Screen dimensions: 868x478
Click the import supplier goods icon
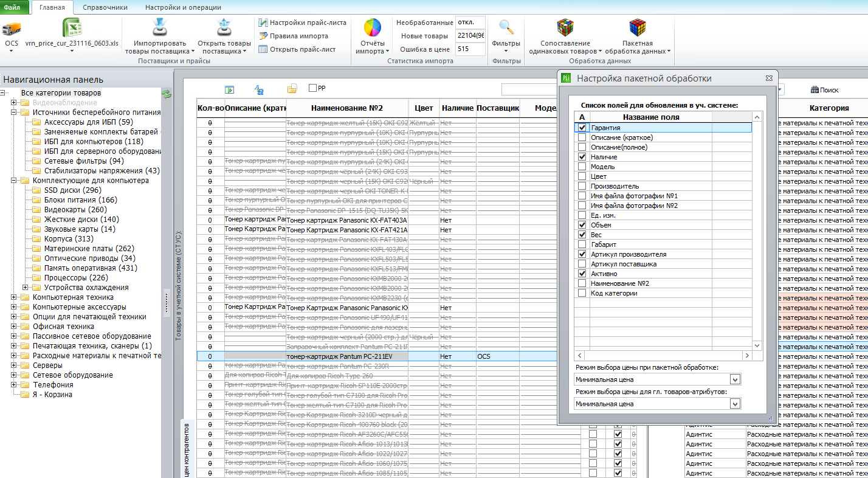click(x=160, y=28)
